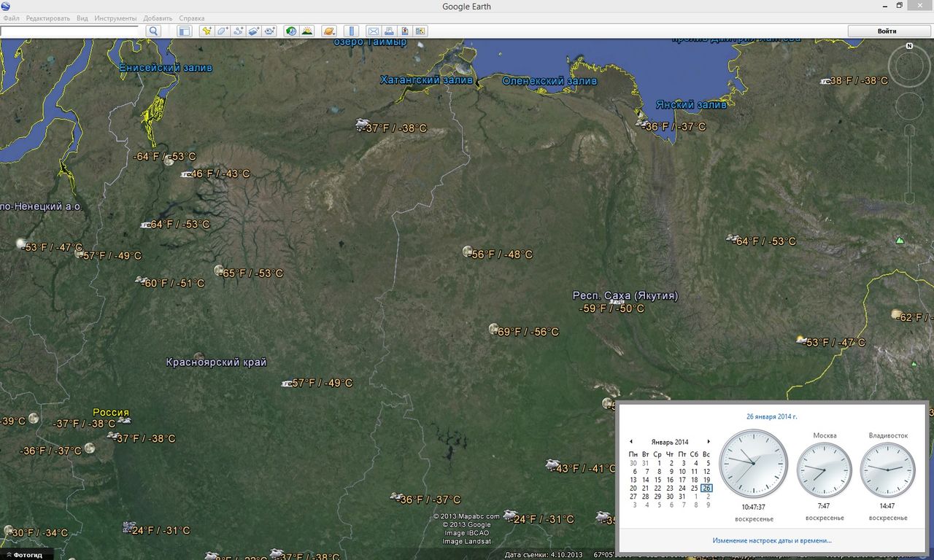The width and height of the screenshot is (934, 560).
Task: Toggle historical imagery clock icon
Action: (x=291, y=31)
